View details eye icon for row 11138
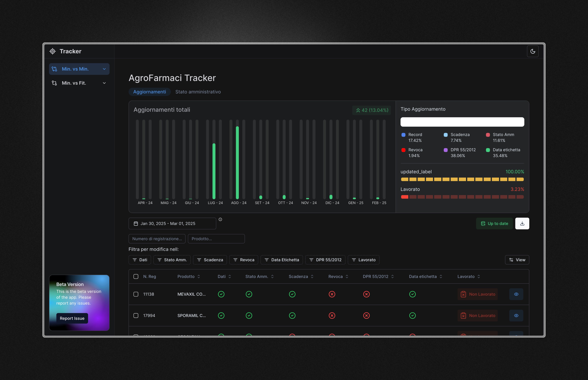Screen dimensions: 588x380 click(x=516, y=294)
